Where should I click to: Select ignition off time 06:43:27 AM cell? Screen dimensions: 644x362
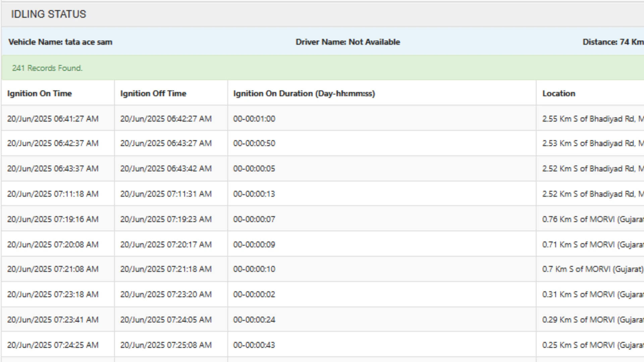[166, 143]
